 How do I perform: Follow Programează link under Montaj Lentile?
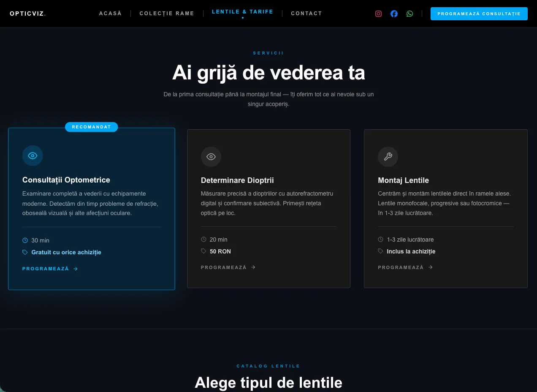[x=405, y=267]
